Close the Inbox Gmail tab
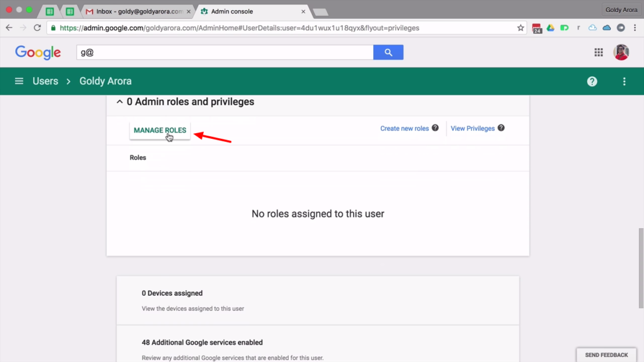 pyautogui.click(x=189, y=11)
